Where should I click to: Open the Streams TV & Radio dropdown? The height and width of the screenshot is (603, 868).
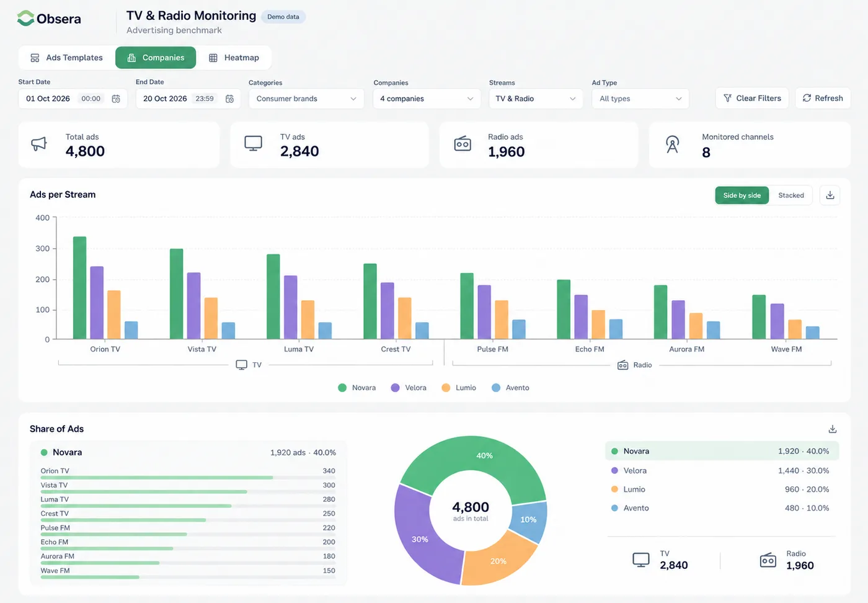point(536,99)
